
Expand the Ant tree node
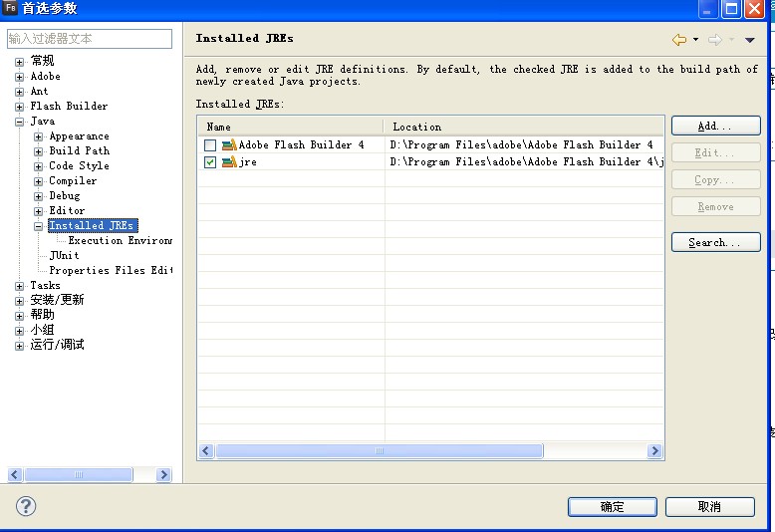coord(19,92)
